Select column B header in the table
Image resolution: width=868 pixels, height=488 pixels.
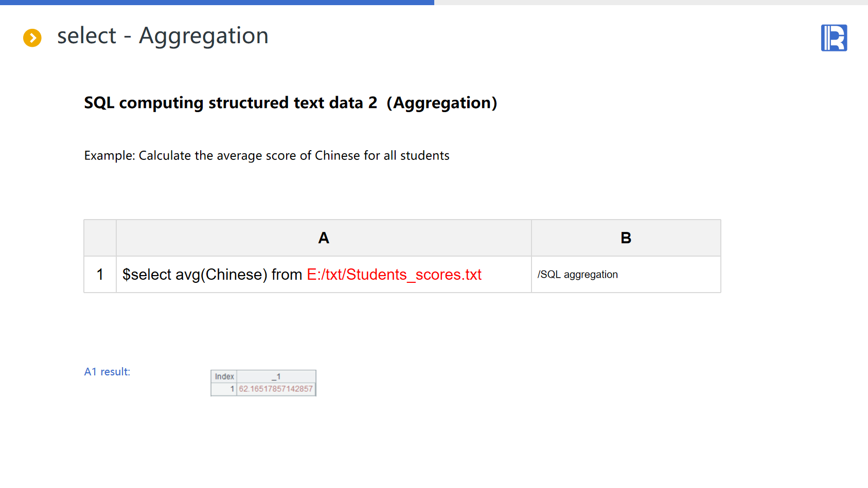point(626,238)
